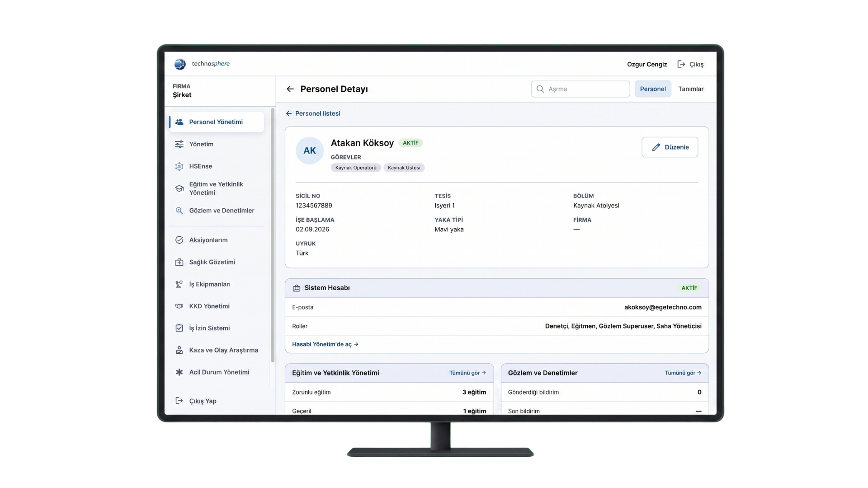Open Yönetim sliders icon in sidebar
Image resolution: width=868 pixels, height=488 pixels.
pos(179,144)
